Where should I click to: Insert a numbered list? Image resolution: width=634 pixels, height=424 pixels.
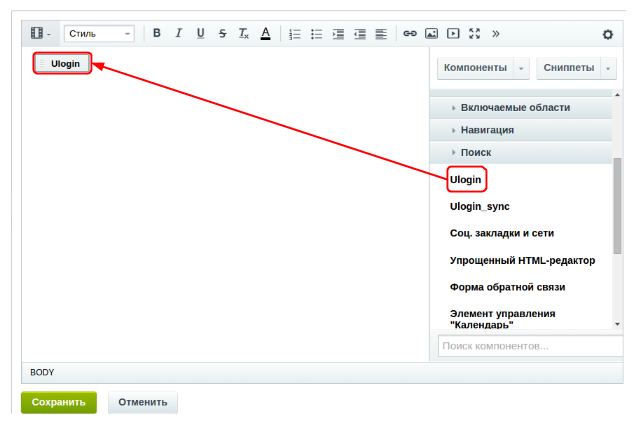tap(295, 33)
